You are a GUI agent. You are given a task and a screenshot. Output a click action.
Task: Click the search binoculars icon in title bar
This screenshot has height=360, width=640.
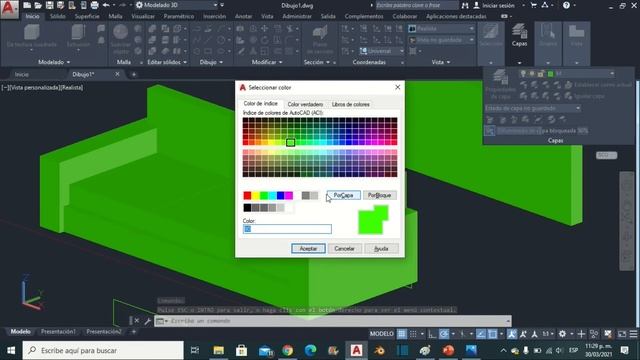(x=465, y=5)
